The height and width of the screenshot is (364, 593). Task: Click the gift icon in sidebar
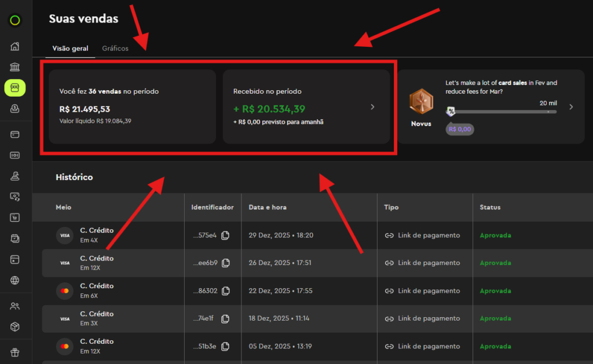(x=15, y=352)
